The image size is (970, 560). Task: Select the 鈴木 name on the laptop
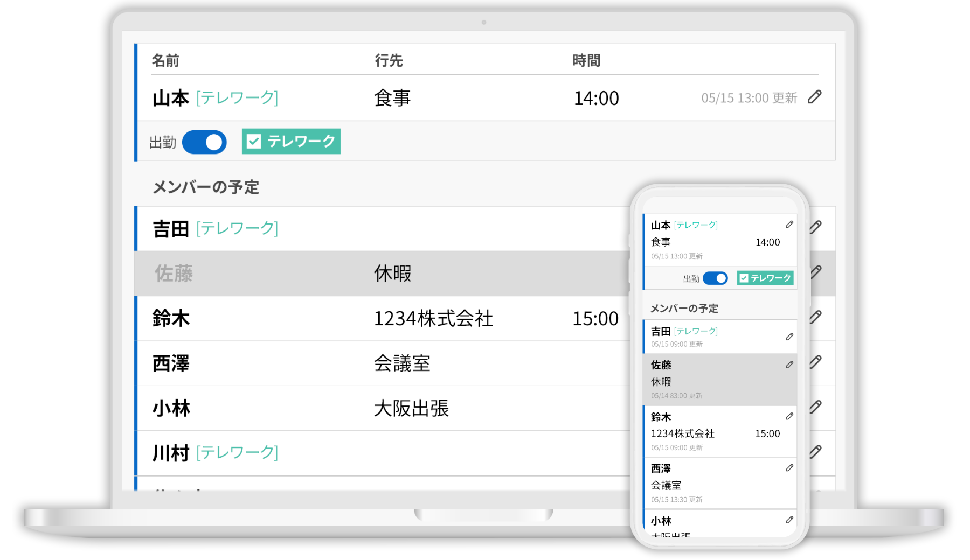click(171, 318)
